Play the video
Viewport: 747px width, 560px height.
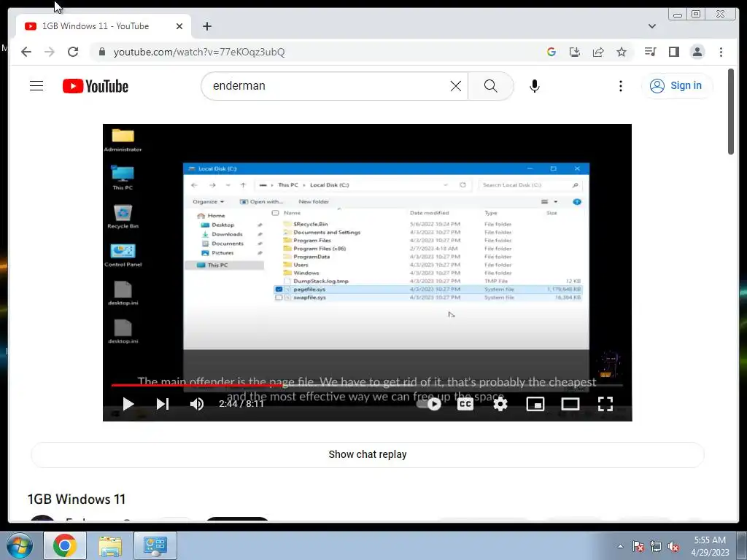128,404
